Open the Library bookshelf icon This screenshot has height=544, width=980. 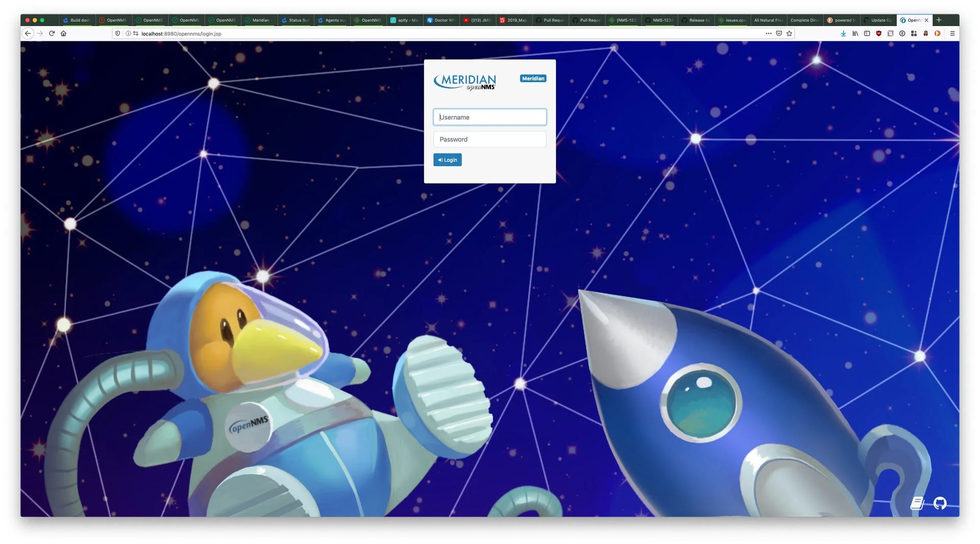tap(855, 34)
